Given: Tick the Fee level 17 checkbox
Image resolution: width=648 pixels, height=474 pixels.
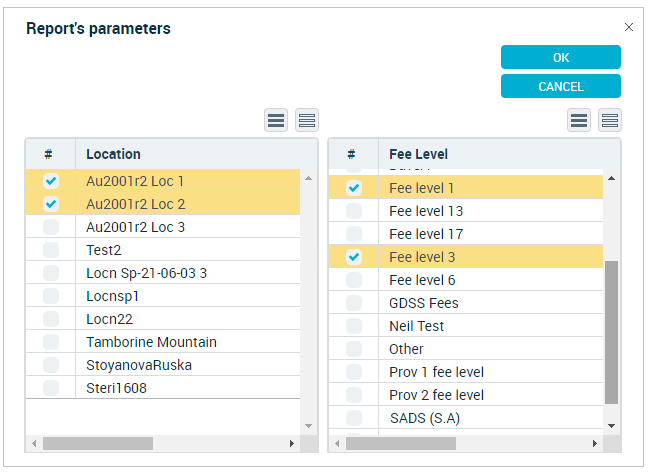Looking at the screenshot, I should [x=354, y=234].
